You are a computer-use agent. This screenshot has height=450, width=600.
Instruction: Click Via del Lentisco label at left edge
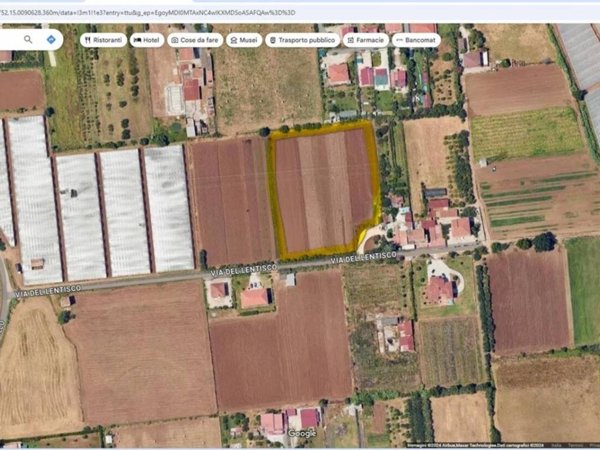click(48, 291)
